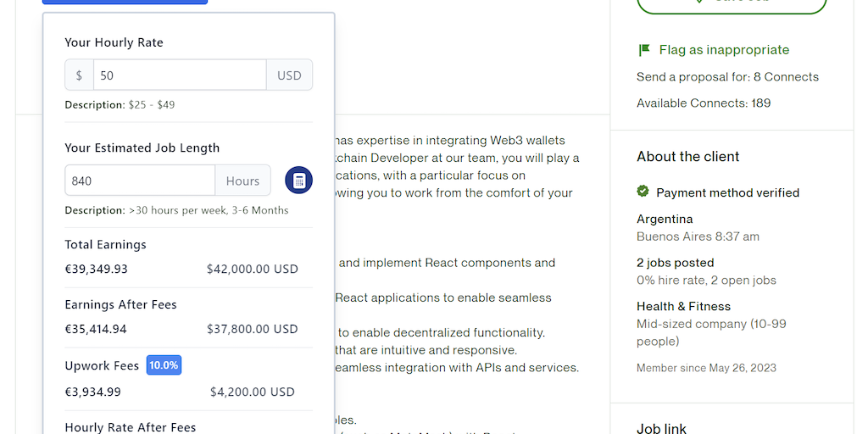Screen dimensions: 868x434
Task: Click the $37,800.00 USD after-fees amount
Action: click(252, 329)
